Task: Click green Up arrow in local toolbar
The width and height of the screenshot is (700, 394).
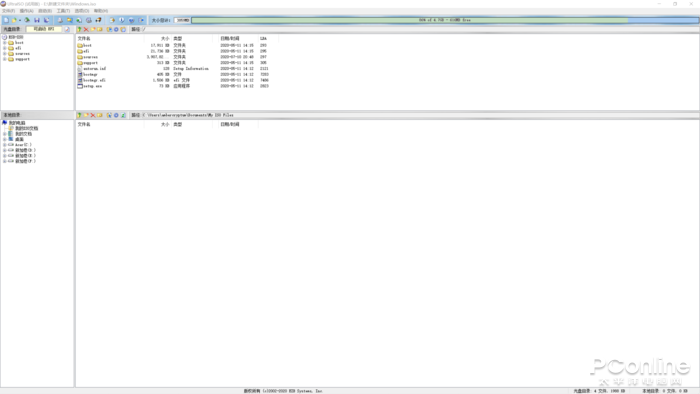Action: click(79, 115)
